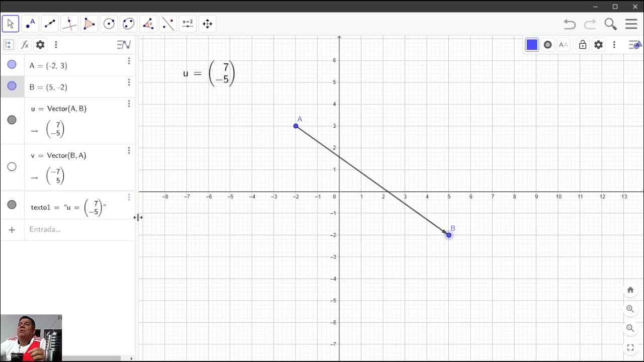Show the hidden vector v
Image resolution: width=644 pixels, height=362 pixels.
[12, 166]
